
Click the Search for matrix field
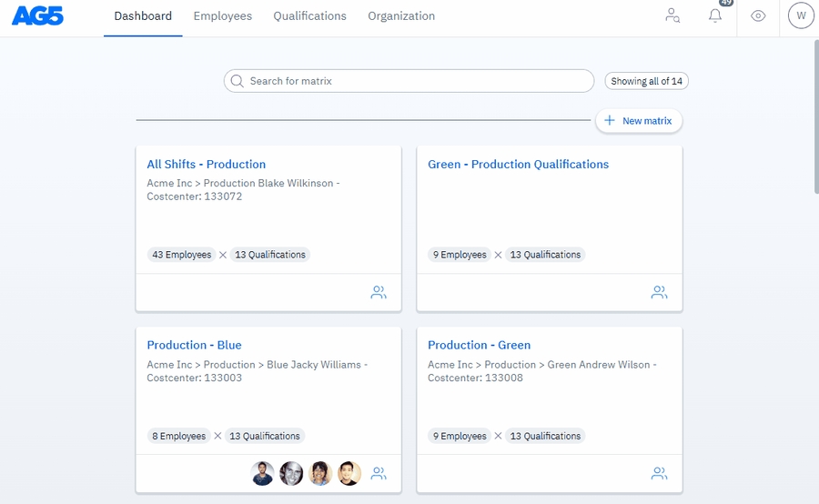(409, 81)
